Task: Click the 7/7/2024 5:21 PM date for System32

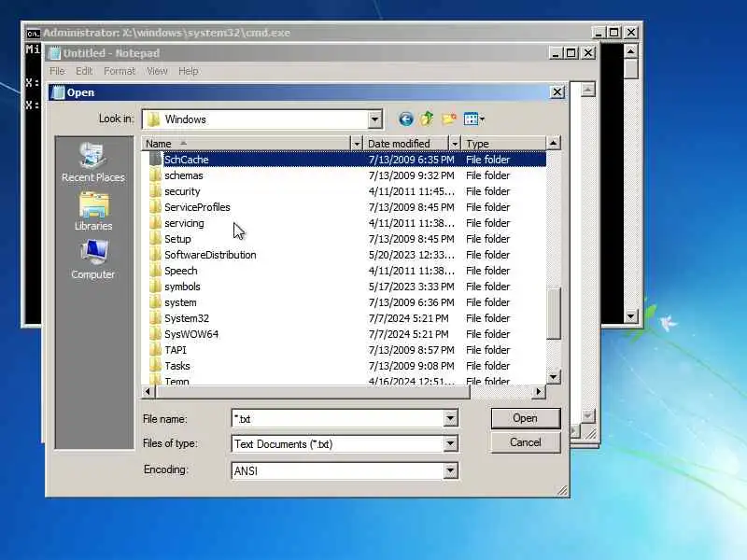Action: (x=408, y=318)
